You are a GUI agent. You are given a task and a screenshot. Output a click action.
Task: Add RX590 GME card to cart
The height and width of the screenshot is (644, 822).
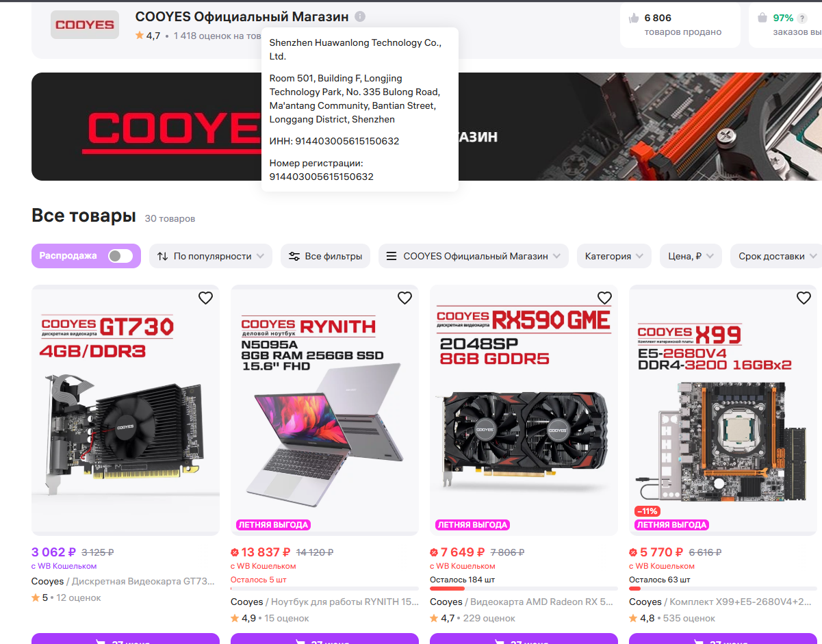[x=524, y=639]
